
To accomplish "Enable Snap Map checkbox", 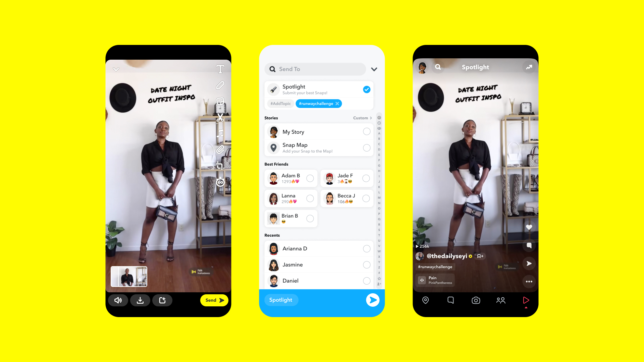I will point(367,147).
